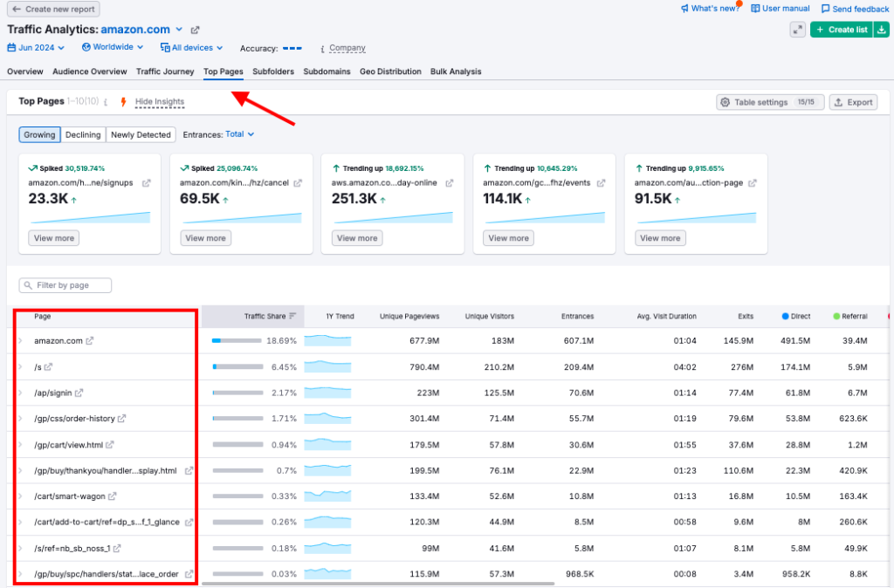Click the horizontal scrollbar under the table
The height and width of the screenshot is (588, 894).
click(377, 583)
